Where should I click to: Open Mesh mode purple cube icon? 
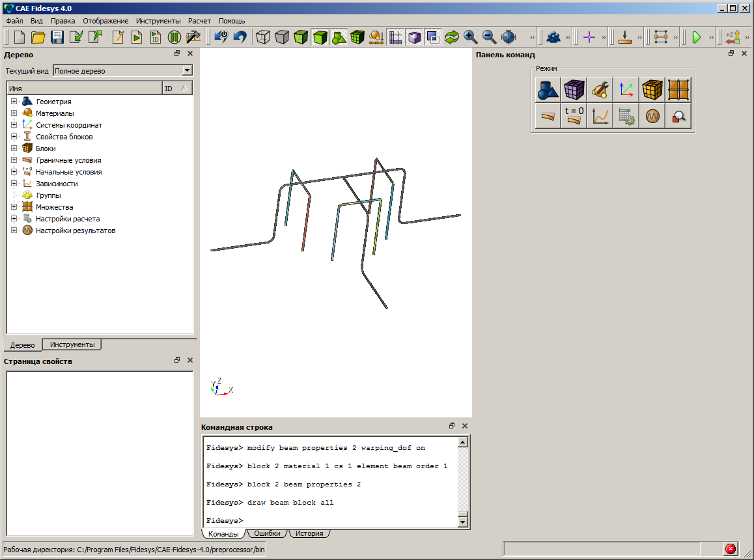(574, 89)
